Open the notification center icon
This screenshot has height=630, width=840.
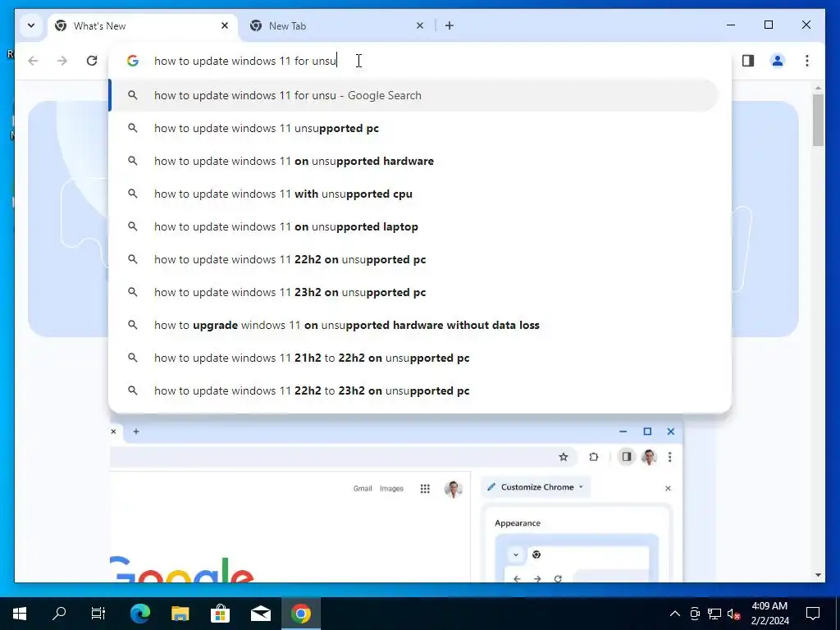pyautogui.click(x=813, y=614)
